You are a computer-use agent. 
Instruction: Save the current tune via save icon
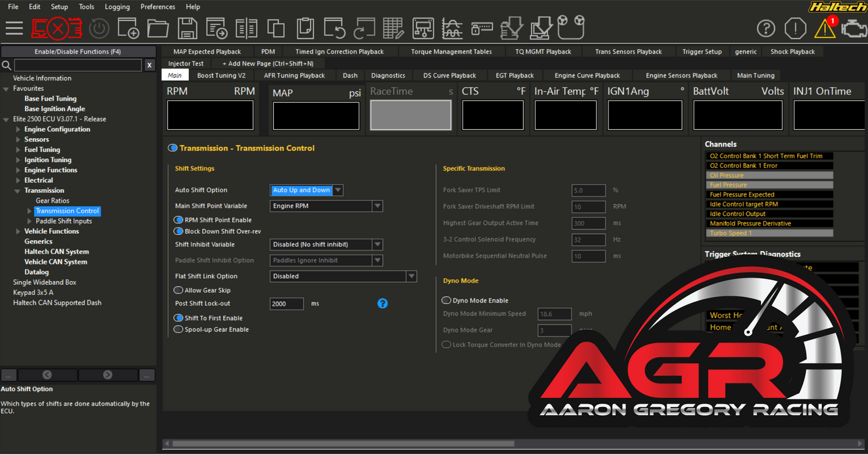coord(187,28)
